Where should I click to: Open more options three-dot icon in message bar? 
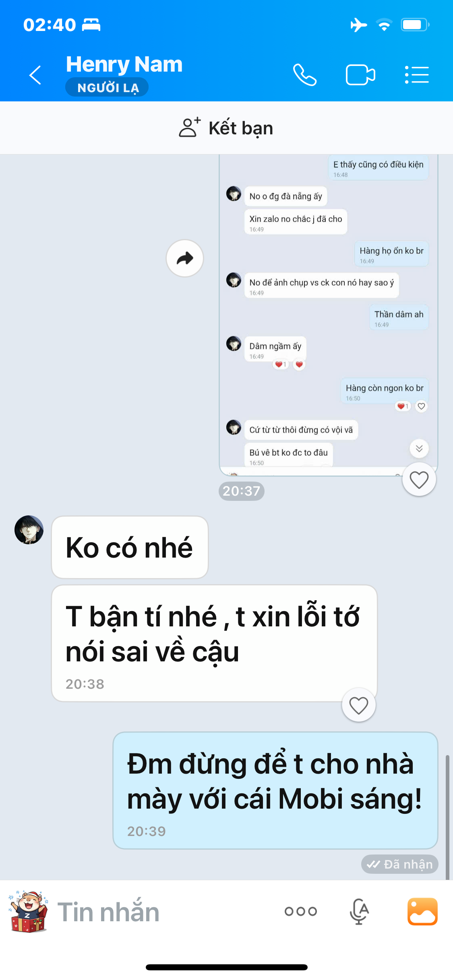(301, 911)
